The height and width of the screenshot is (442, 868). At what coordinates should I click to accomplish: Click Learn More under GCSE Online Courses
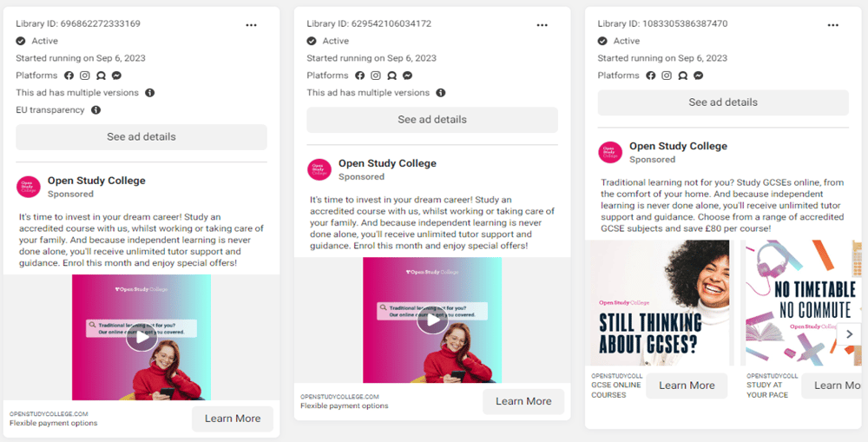[687, 386]
